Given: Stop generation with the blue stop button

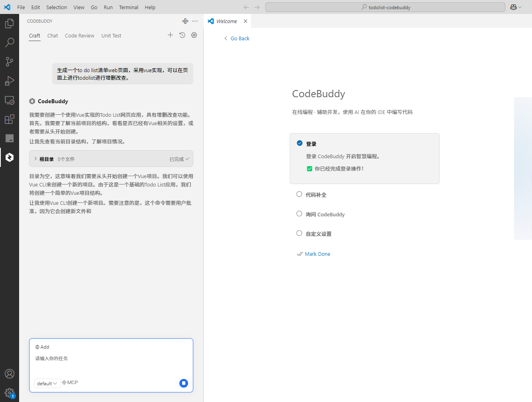Looking at the screenshot, I should click(184, 383).
